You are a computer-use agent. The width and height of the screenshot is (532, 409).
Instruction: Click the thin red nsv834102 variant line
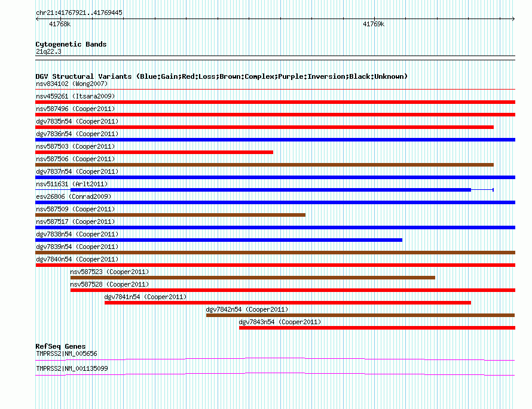[x=275, y=90]
